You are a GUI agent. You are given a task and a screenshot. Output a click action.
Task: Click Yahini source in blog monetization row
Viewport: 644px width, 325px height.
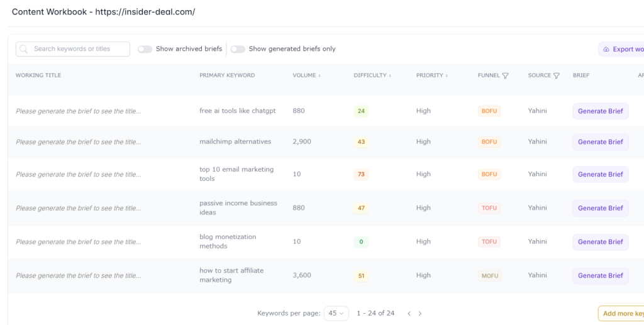pyautogui.click(x=537, y=241)
